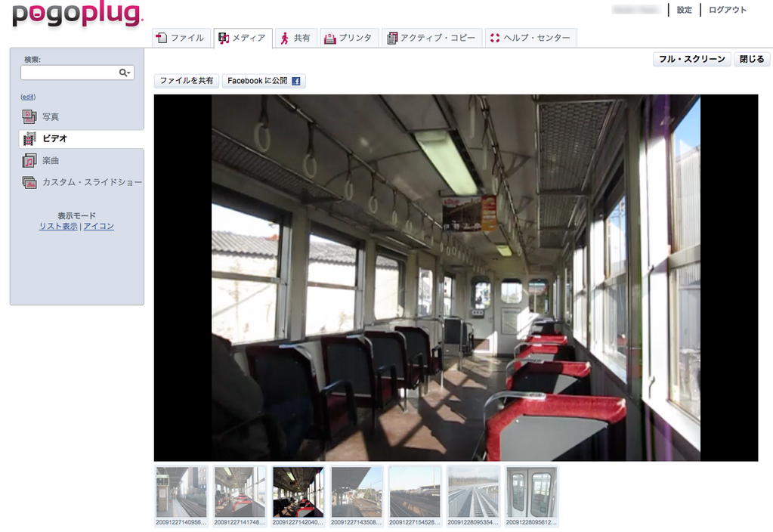Select the ビデオ video category

pos(54,138)
